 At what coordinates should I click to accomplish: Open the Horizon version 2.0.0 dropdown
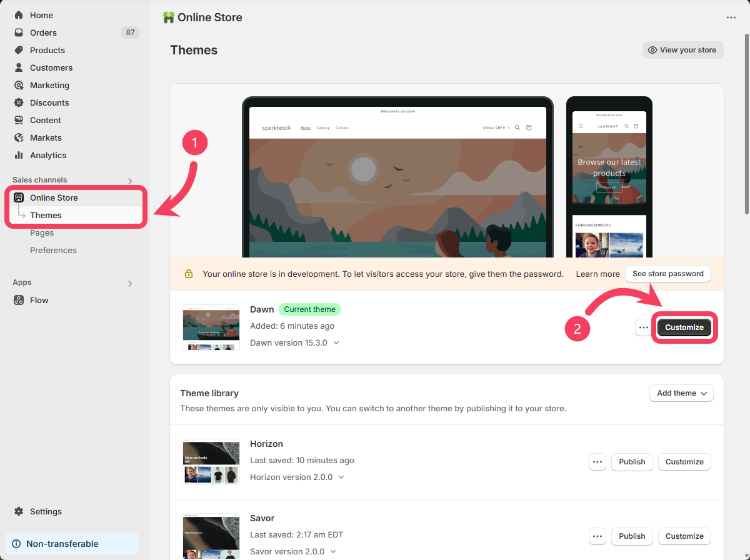(297, 477)
